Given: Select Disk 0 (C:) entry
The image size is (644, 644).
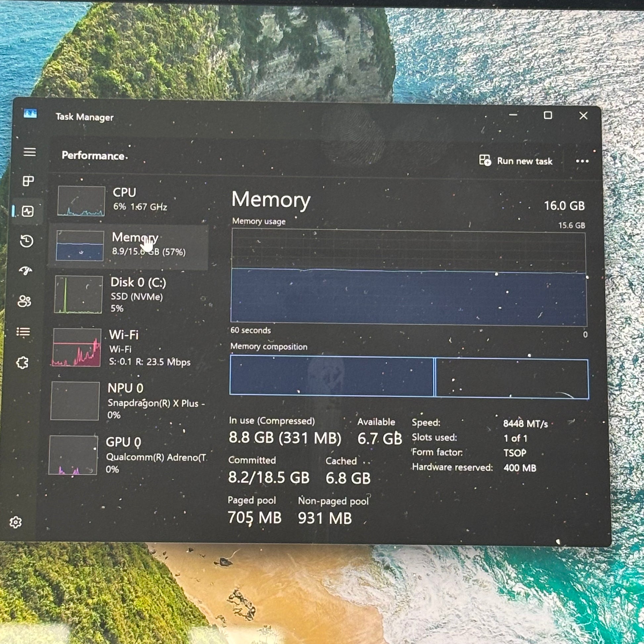Looking at the screenshot, I should pyautogui.click(x=128, y=295).
